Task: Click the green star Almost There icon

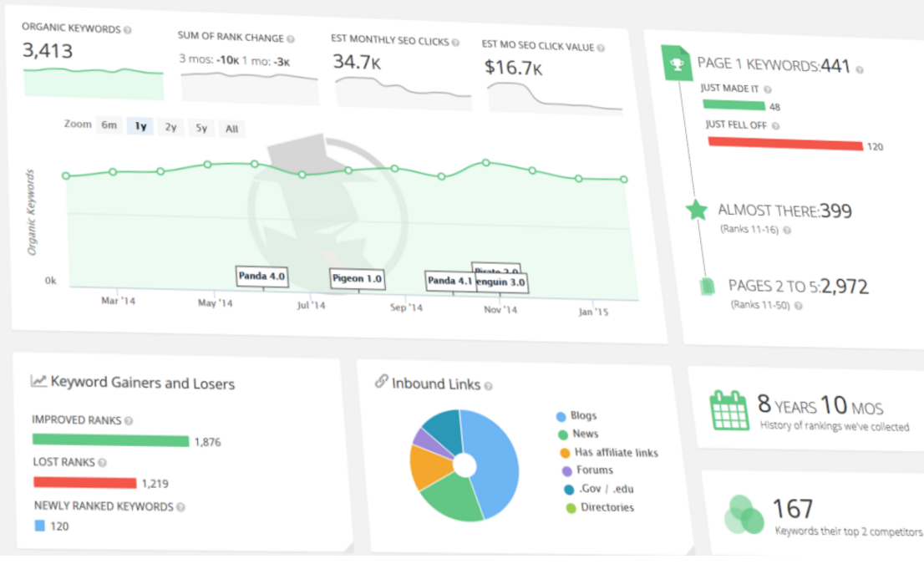Action: (697, 210)
